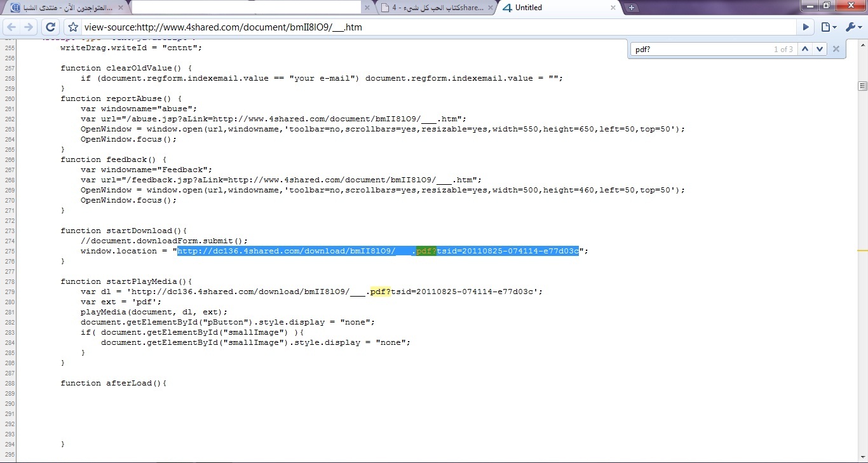The height and width of the screenshot is (463, 868).
Task: Jump to next find result
Action: point(820,49)
